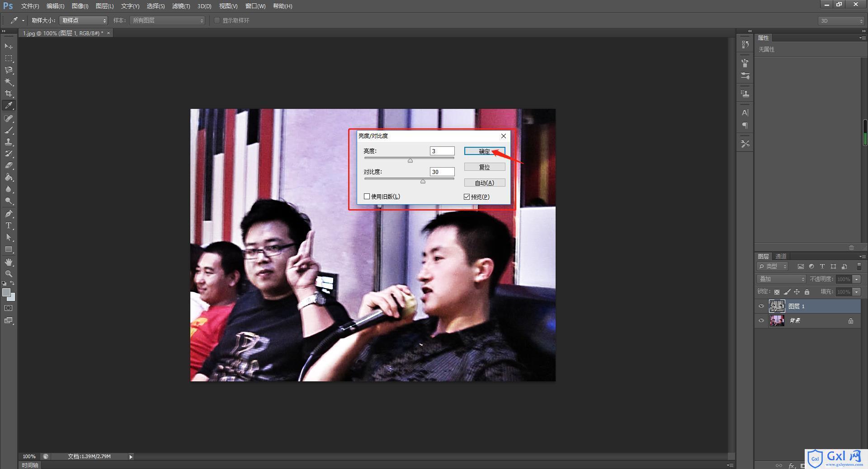Open the tool preset picker arrow
Viewport: 868px width, 469px height.
[23, 20]
